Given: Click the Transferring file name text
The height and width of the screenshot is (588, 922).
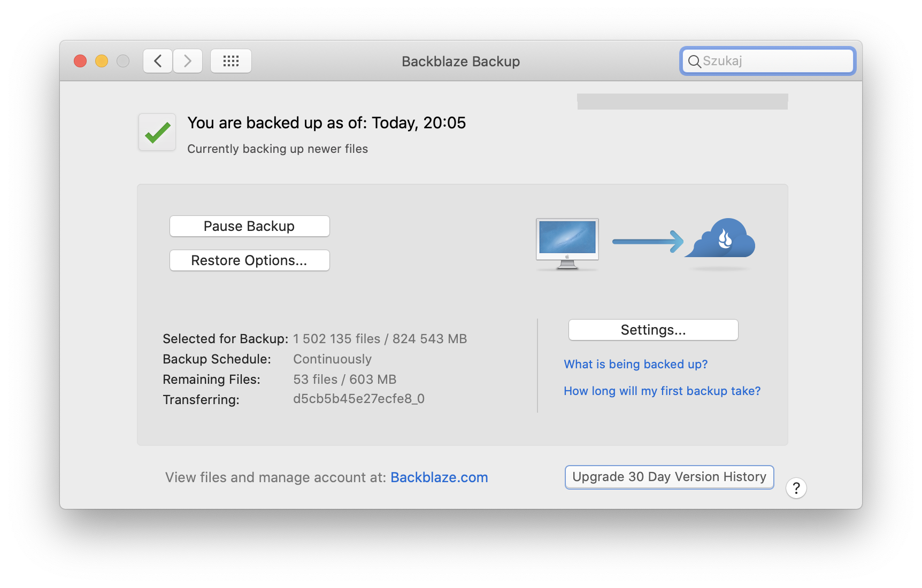Looking at the screenshot, I should tap(359, 399).
